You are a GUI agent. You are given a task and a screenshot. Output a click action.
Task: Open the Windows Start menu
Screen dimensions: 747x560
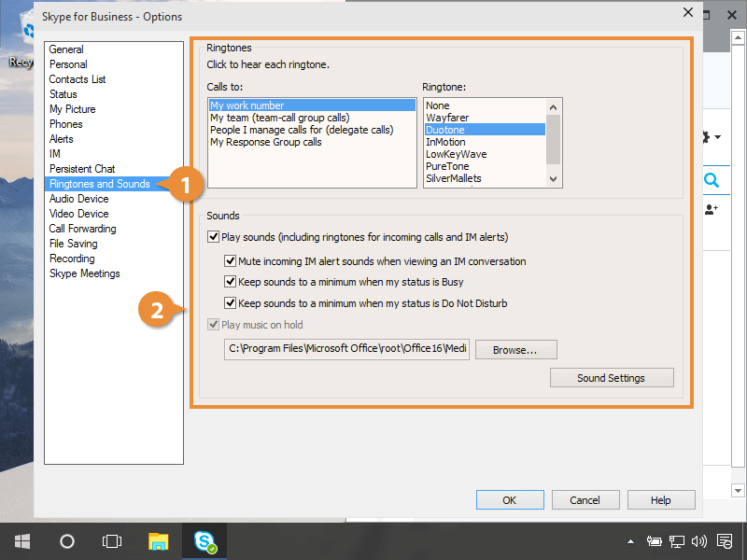22,541
